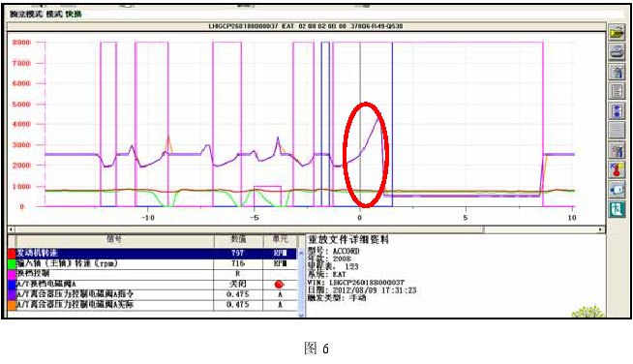Viewport: 633px width, 364px height.
Task: Click the 快照 menu item
Action: point(74,15)
